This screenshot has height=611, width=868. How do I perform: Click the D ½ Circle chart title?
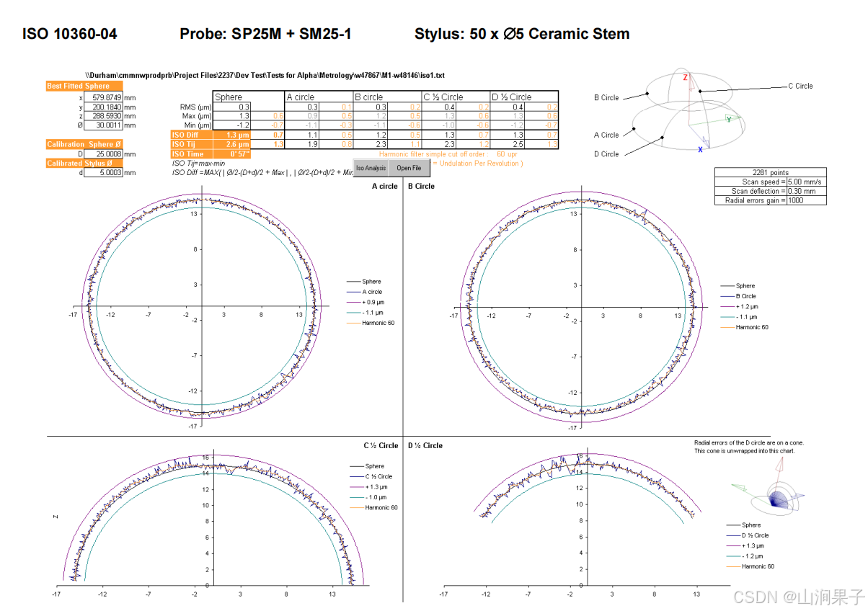pos(425,445)
